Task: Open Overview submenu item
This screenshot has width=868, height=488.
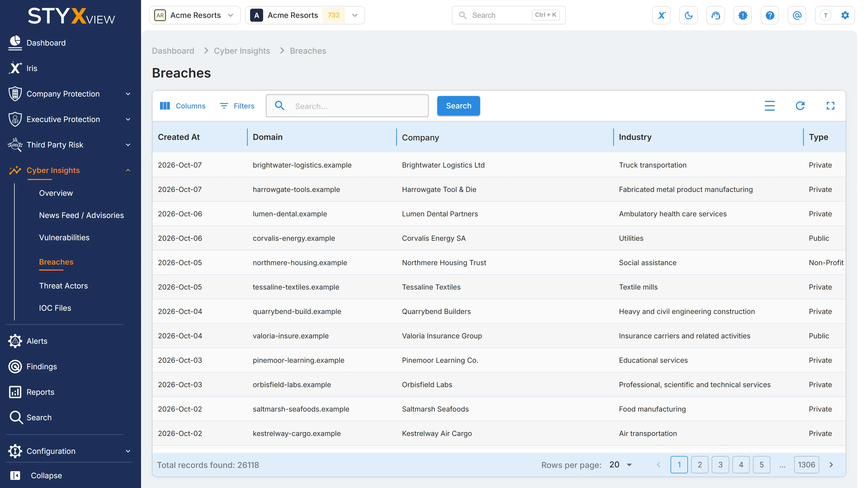Action: (x=56, y=193)
